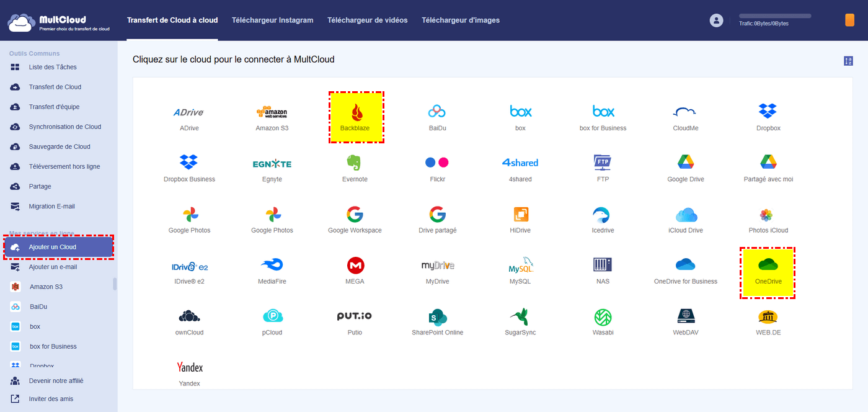
Task: Open Partagé avec moi drive icon
Action: tap(768, 163)
